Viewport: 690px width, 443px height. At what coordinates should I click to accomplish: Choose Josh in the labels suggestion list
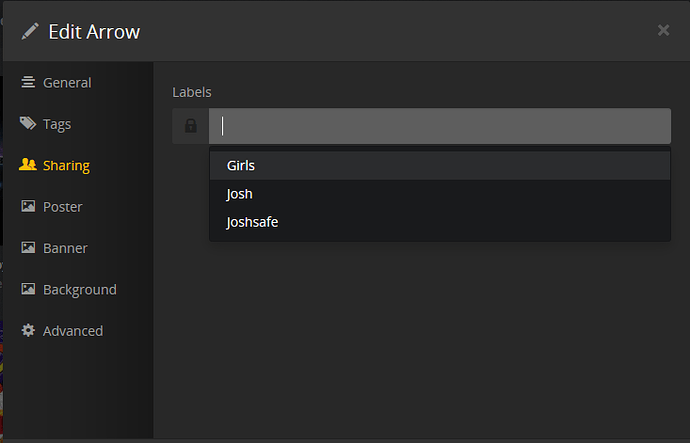(x=240, y=194)
